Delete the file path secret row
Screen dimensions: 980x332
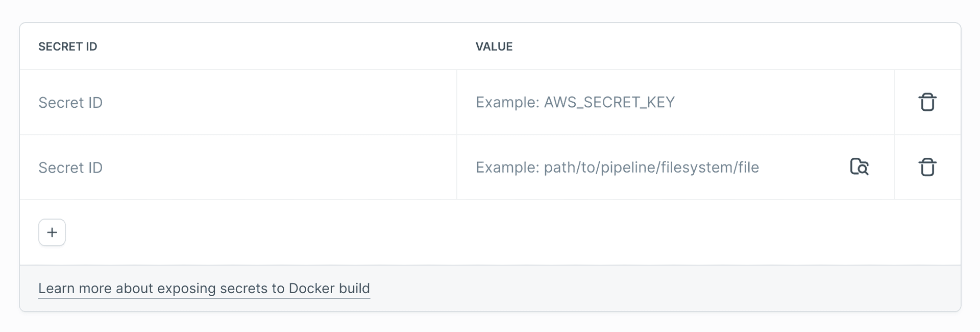(x=927, y=167)
